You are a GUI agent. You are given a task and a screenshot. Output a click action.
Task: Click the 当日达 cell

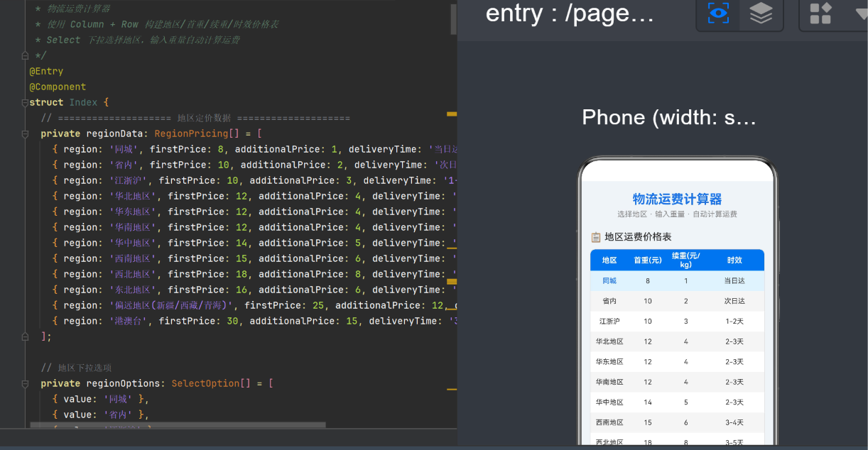tap(734, 281)
